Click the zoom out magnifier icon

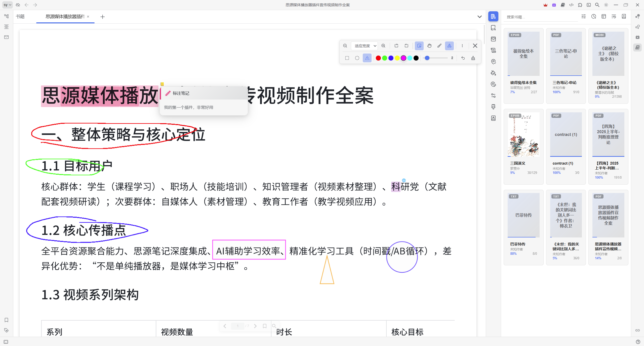pos(345,46)
